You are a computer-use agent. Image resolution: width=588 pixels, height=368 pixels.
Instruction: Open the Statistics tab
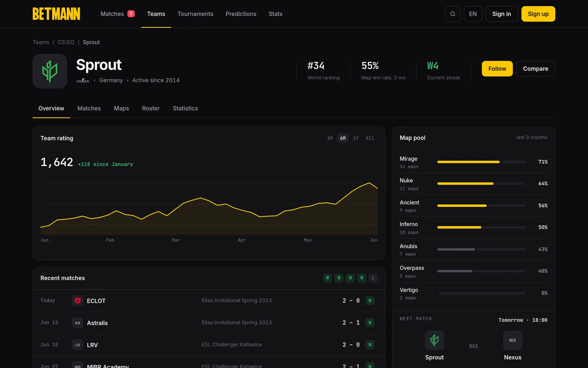click(185, 109)
